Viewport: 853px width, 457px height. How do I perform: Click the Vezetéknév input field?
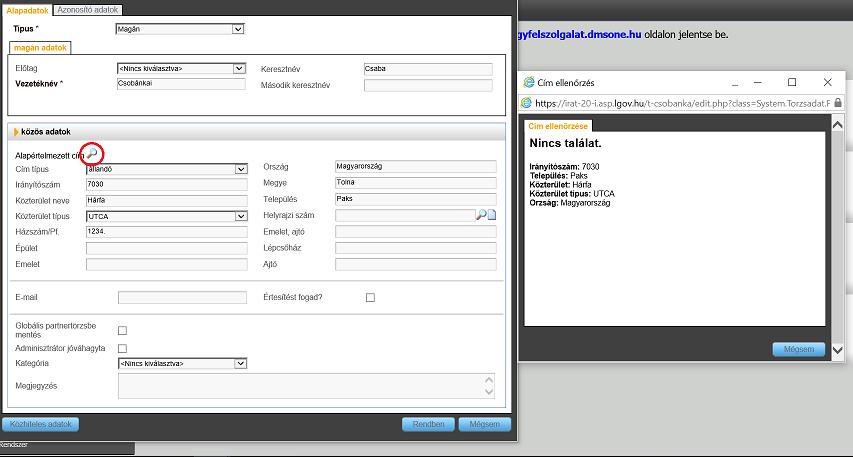(181, 84)
